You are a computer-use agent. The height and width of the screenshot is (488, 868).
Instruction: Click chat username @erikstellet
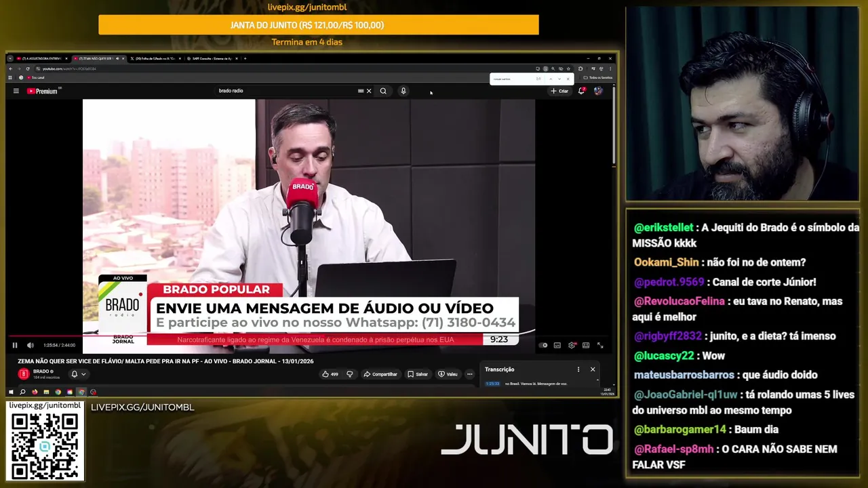point(663,228)
